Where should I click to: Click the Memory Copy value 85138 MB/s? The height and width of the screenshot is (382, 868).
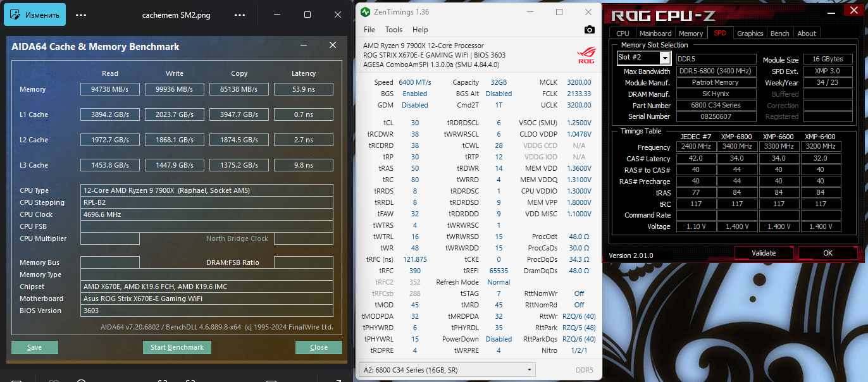(239, 89)
